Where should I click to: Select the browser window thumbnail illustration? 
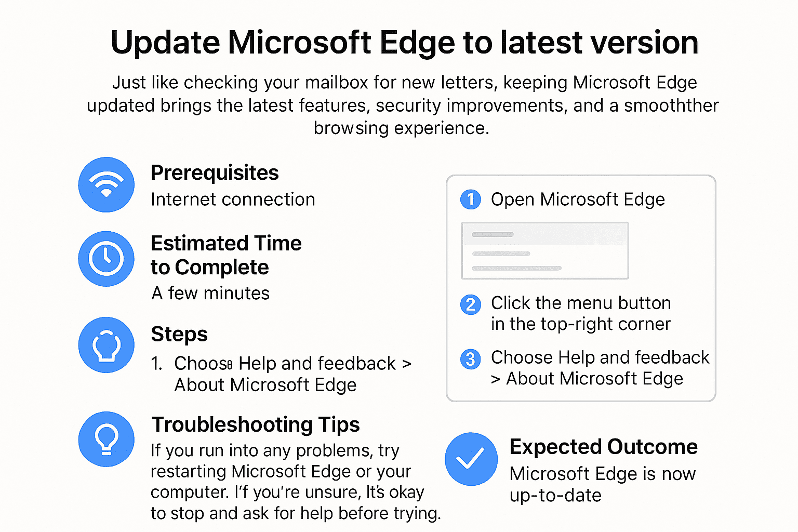pos(545,250)
